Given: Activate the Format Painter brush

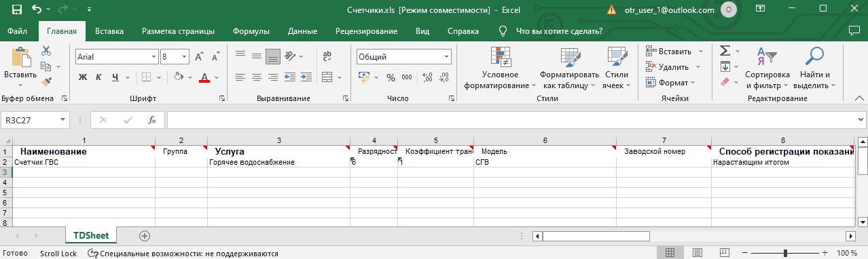Looking at the screenshot, I should coord(46,82).
